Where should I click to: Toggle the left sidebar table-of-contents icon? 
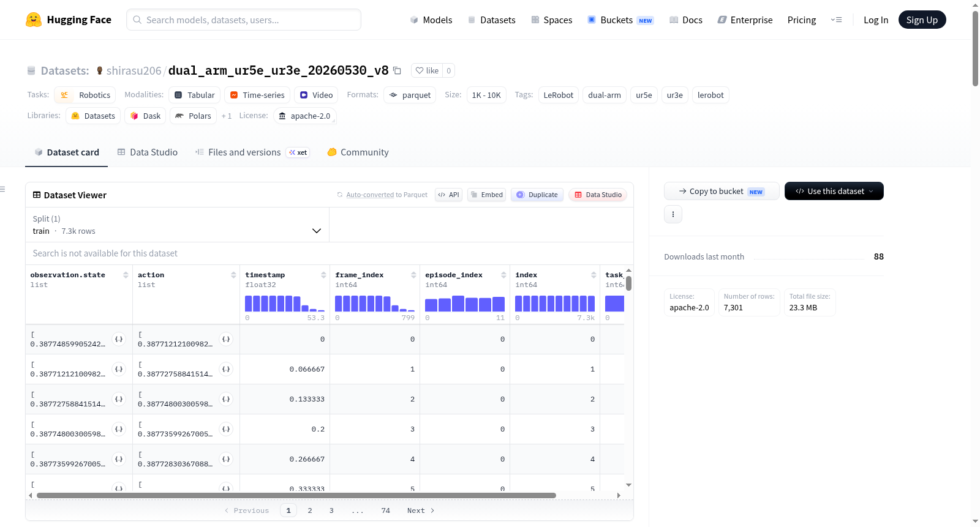click(x=3, y=189)
